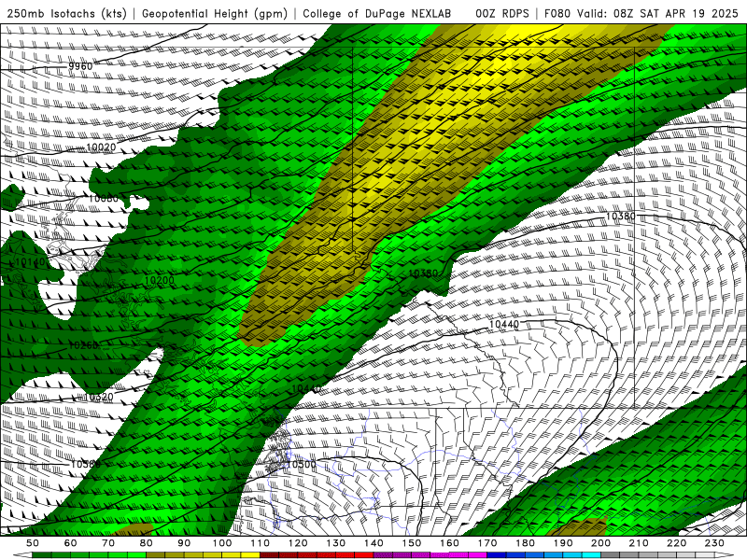The width and height of the screenshot is (747, 560).
Task: Select the 220 legend value
Action: pyautogui.click(x=676, y=543)
